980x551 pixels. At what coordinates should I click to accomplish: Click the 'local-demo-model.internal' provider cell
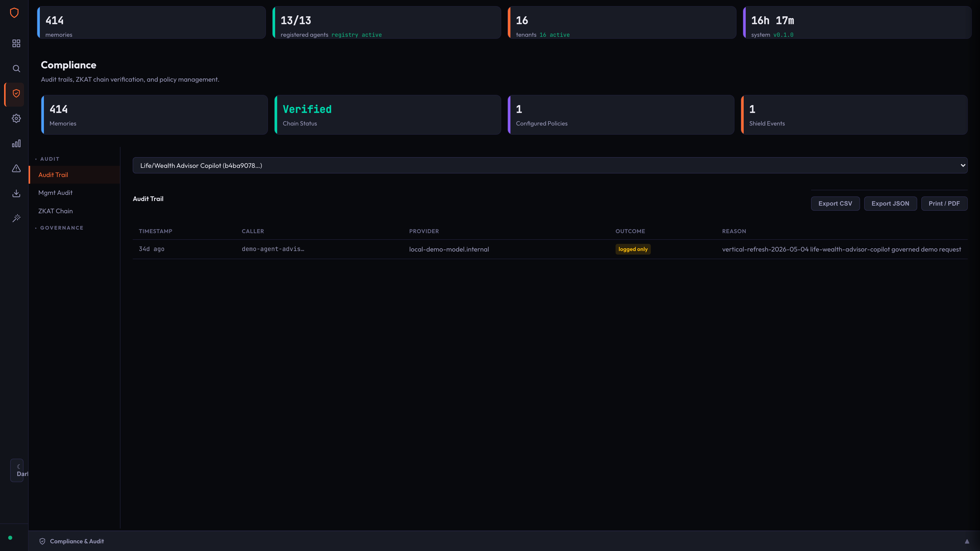coord(449,249)
